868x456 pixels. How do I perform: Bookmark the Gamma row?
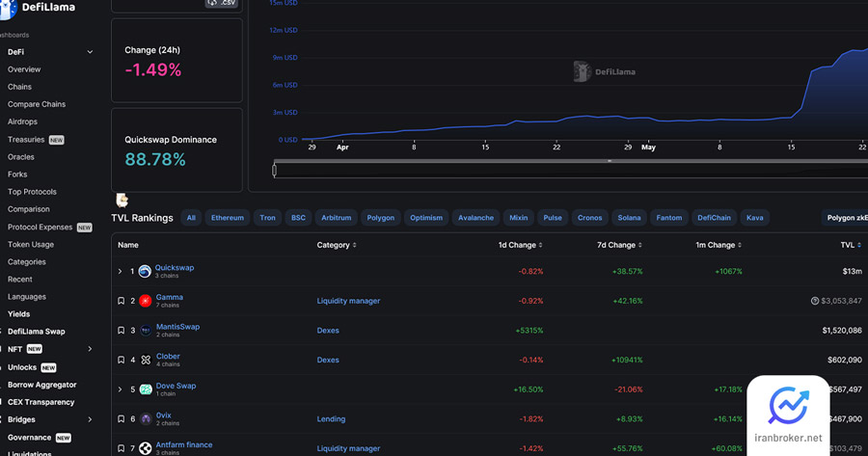[121, 301]
